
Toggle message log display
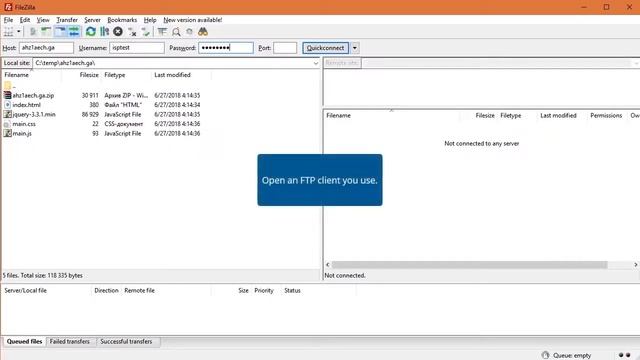coord(33,32)
